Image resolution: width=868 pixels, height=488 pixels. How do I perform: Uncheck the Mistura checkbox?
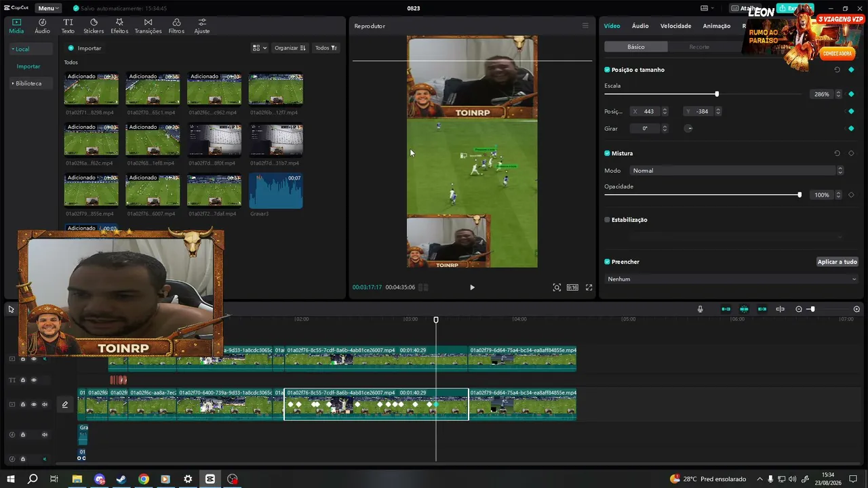click(x=607, y=153)
